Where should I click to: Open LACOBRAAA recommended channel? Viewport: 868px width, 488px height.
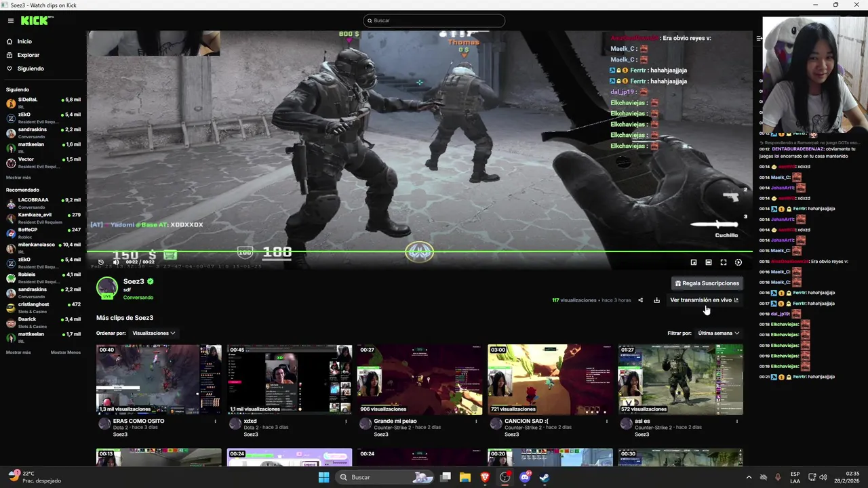[x=43, y=203]
